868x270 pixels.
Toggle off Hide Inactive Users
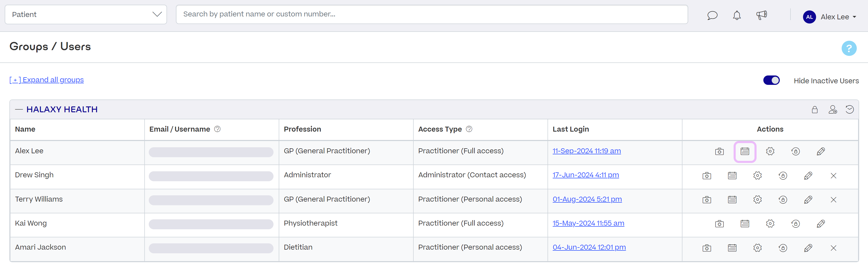[x=772, y=80]
